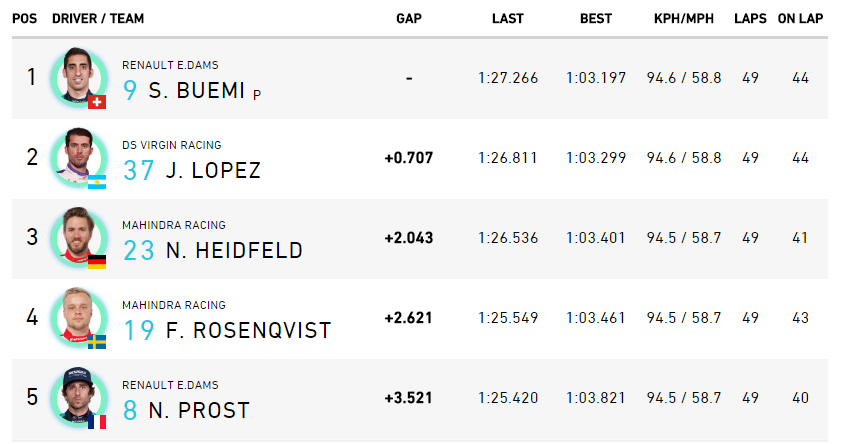The height and width of the screenshot is (444, 851).
Task: Click the DS VIRGIN RACING team label
Action: [172, 145]
